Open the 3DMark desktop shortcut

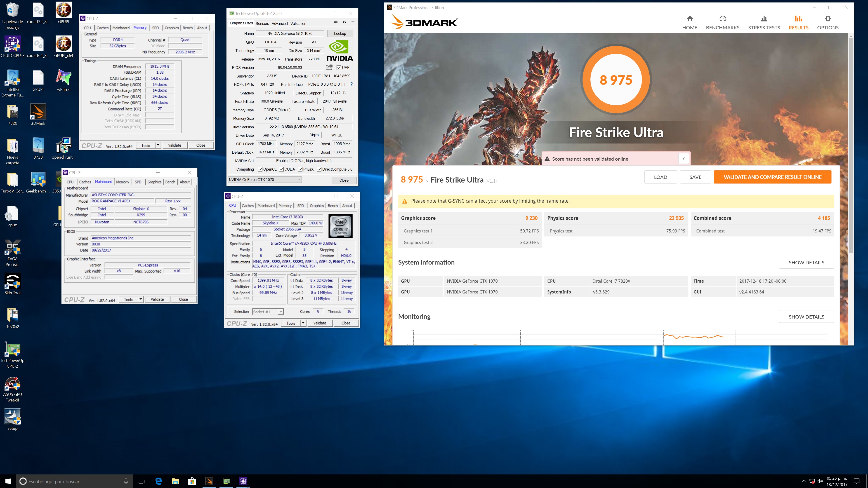[38, 114]
